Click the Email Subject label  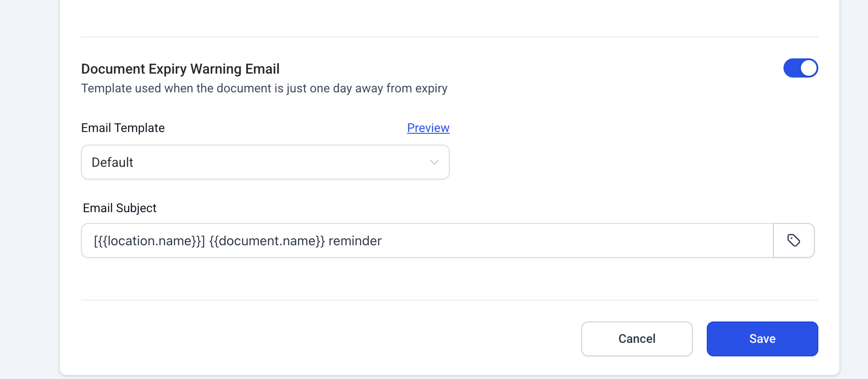(x=119, y=208)
